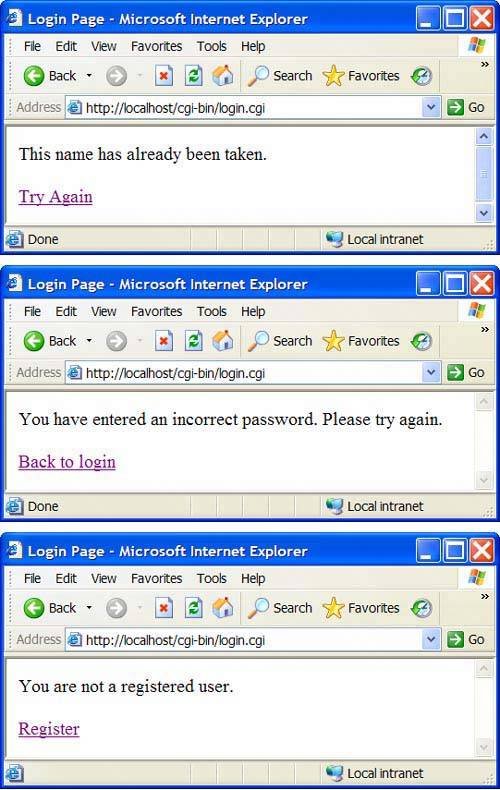500x790 pixels.
Task: Click Refresh icon in middle browser window
Action: 193,341
